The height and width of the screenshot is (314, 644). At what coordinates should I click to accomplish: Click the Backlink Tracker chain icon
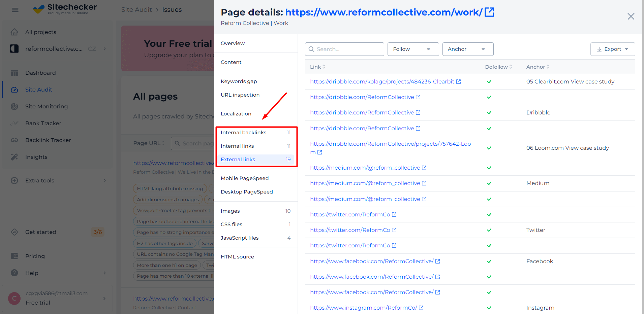(x=14, y=140)
